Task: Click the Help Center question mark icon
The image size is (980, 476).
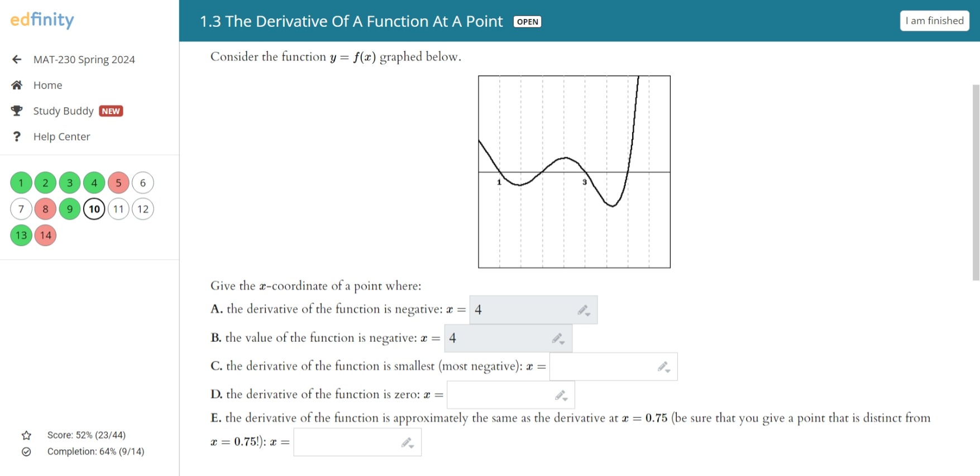Action: tap(16, 136)
